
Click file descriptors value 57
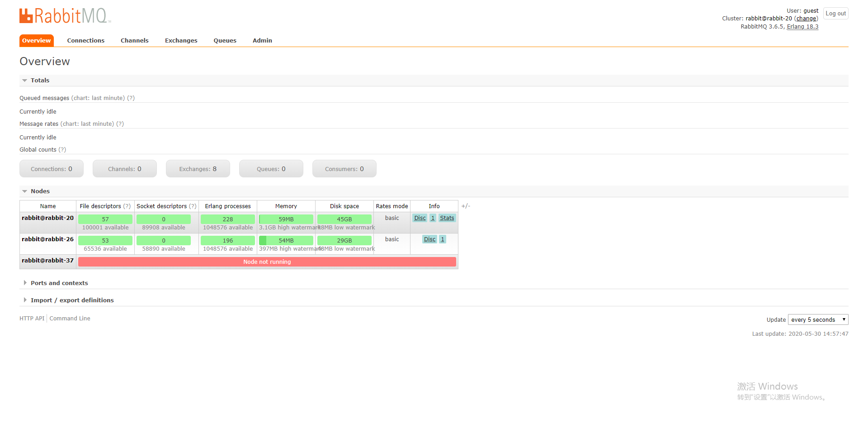(105, 219)
